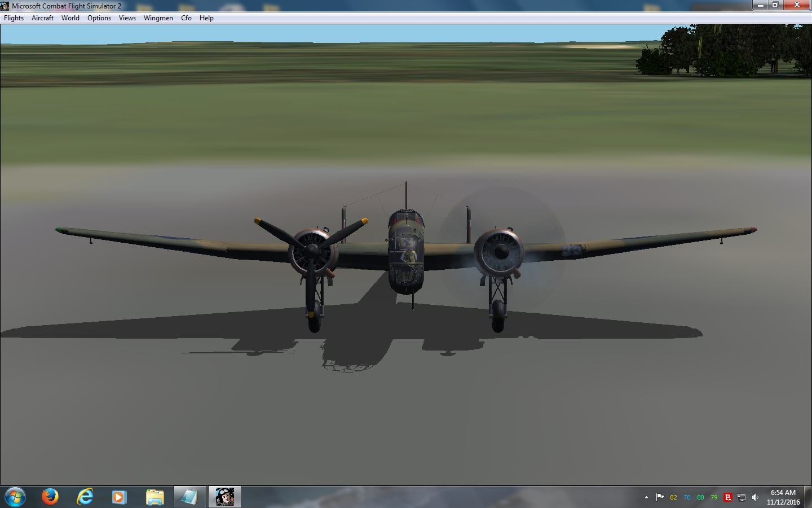Screen dimensions: 812x508
Task: Open the red B tray icon
Action: [x=728, y=497]
